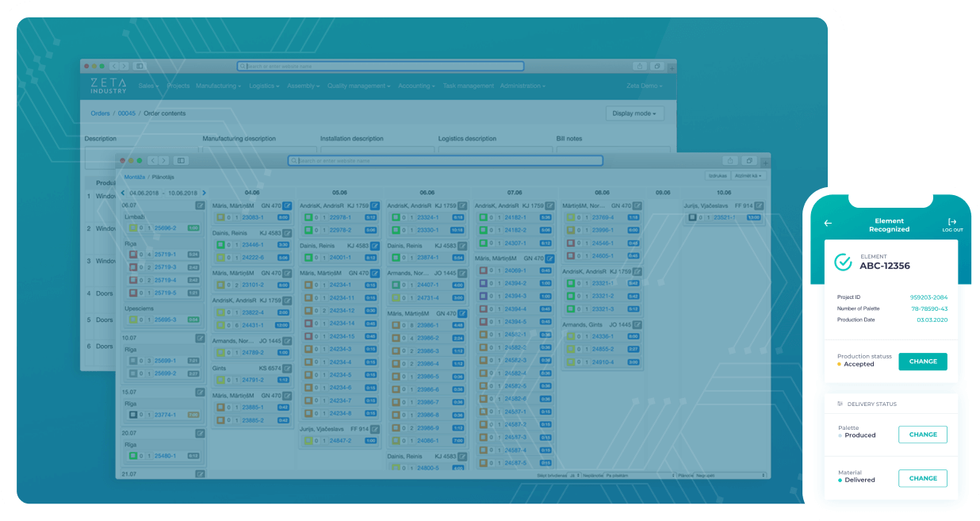Open the Quality management menu
The height and width of the screenshot is (521, 980).
(358, 86)
